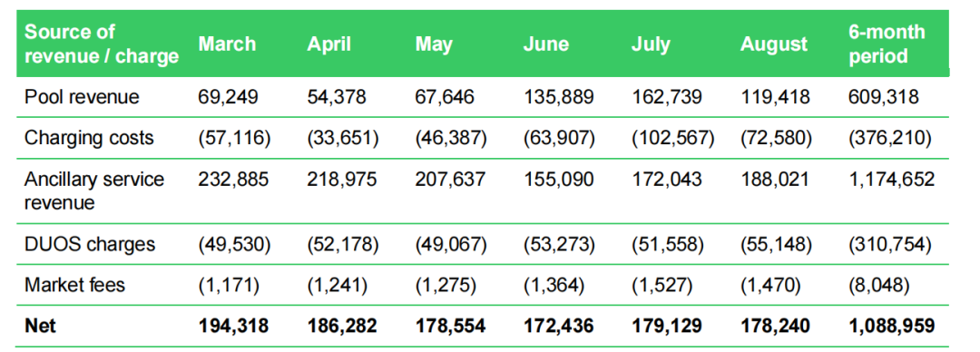
Task: Select the DUOS charges row label
Action: [x=89, y=244]
